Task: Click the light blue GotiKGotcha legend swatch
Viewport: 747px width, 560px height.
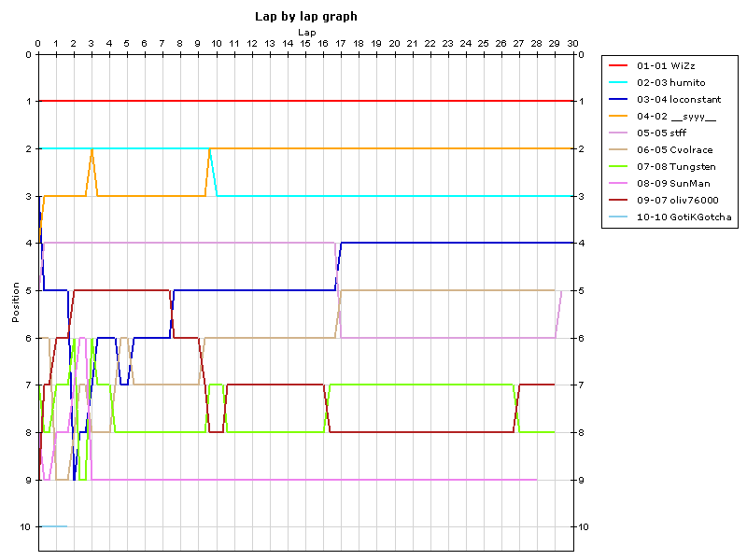Action: 617,217
